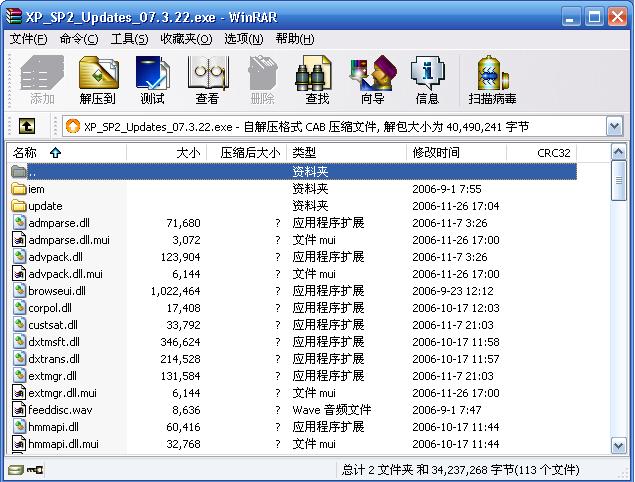This screenshot has width=635, height=482.
Task: Click the 扫描病毒 (Virus Scan) icon
Action: (x=492, y=73)
